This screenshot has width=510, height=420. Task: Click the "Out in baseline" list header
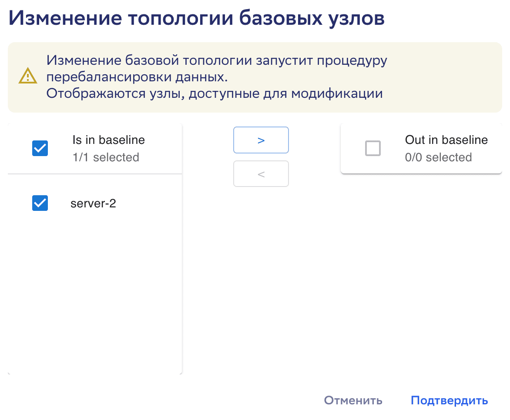click(x=446, y=140)
